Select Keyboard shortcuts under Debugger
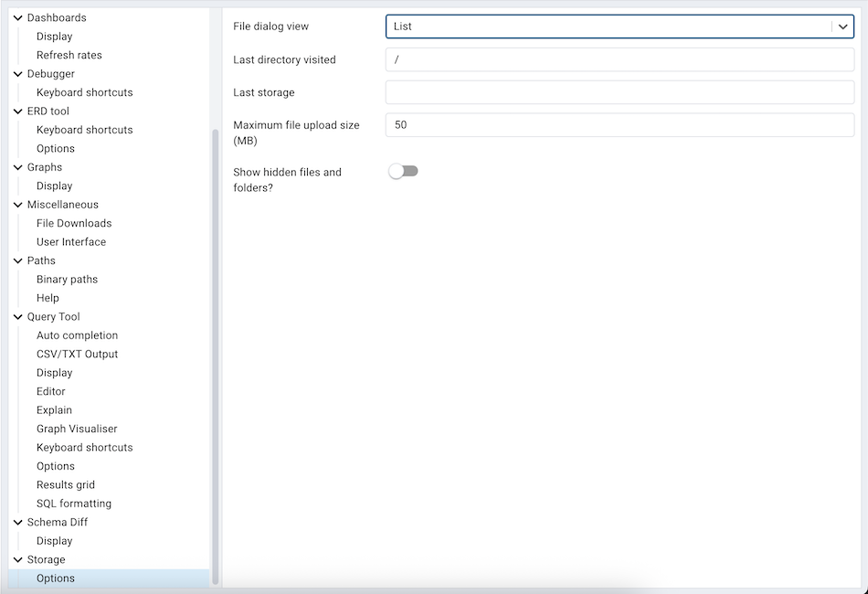The height and width of the screenshot is (594, 868). coord(84,91)
